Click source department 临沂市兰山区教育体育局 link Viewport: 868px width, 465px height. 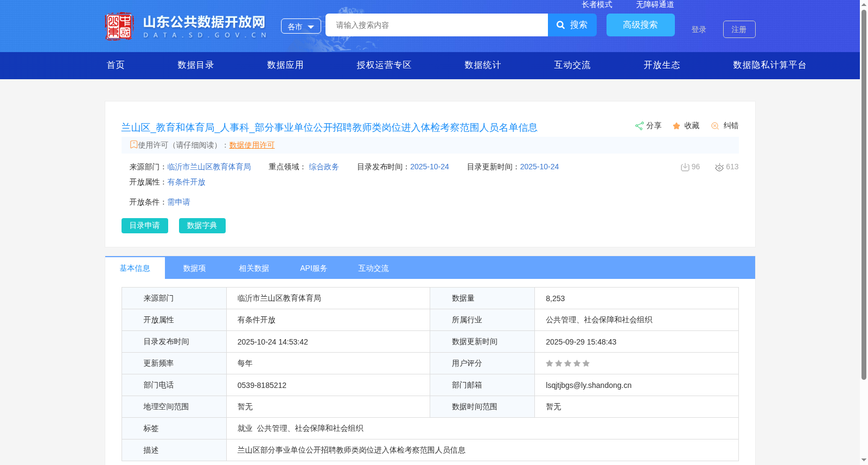point(209,167)
